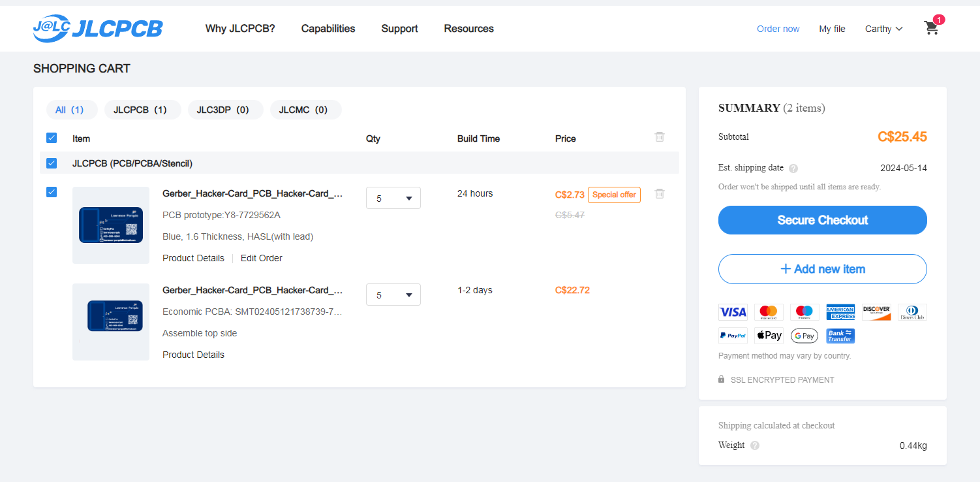The width and height of the screenshot is (980, 482).
Task: Click the 2024-05-14 shipping date
Action: coord(904,168)
